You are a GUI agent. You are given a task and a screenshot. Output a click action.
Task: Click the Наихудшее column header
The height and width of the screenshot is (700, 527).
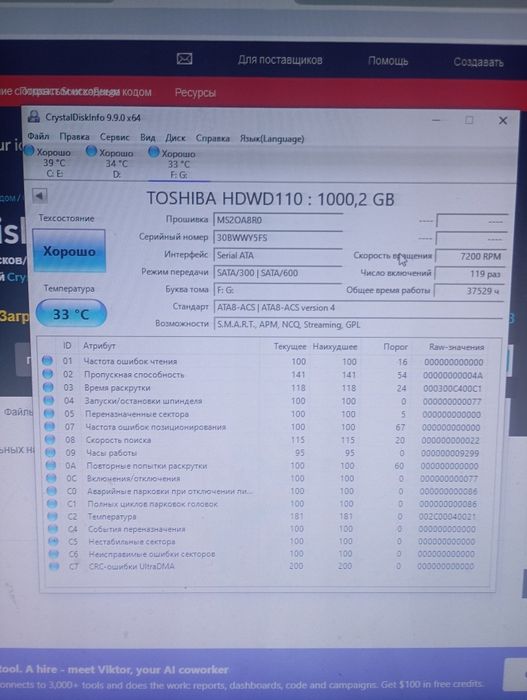click(x=335, y=346)
